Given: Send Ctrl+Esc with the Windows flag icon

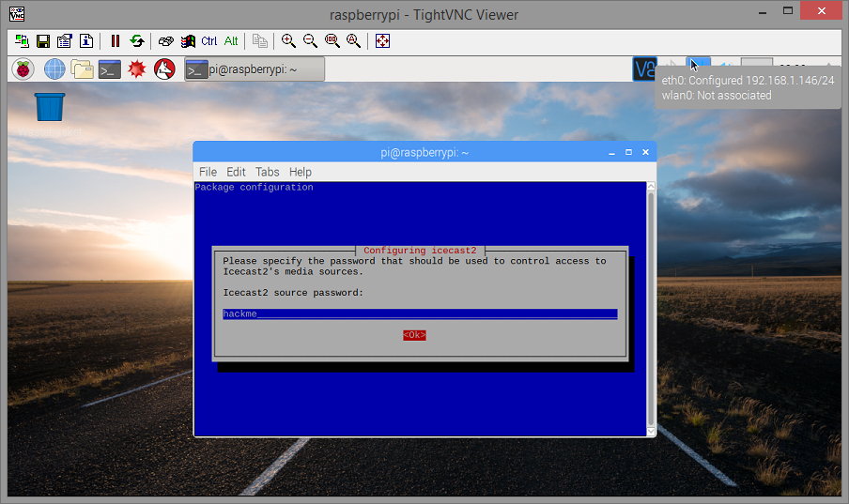Looking at the screenshot, I should [188, 41].
